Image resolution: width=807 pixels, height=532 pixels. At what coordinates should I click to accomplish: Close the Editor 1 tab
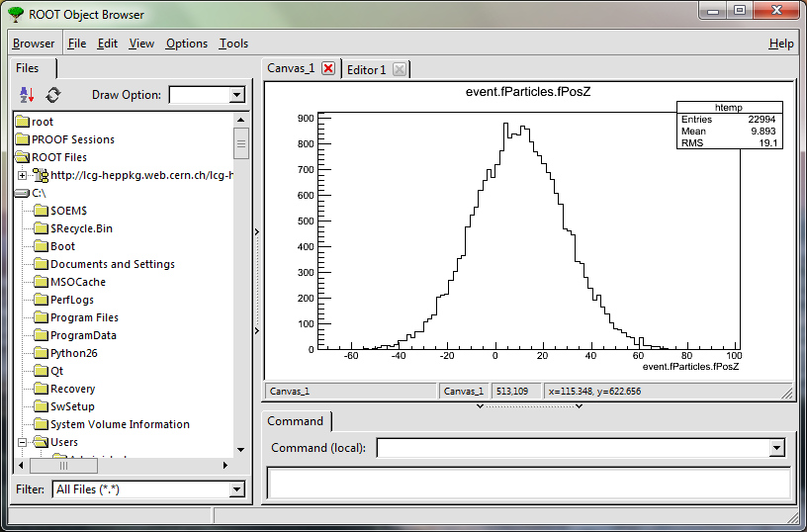pos(399,69)
